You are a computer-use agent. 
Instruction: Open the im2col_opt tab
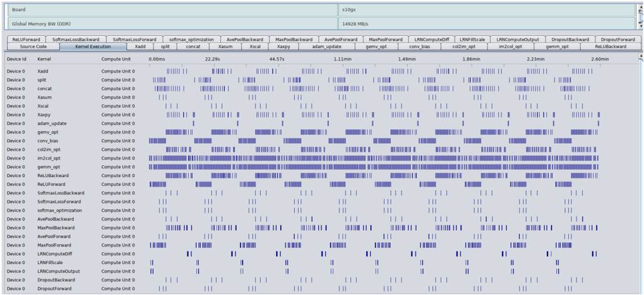click(511, 47)
